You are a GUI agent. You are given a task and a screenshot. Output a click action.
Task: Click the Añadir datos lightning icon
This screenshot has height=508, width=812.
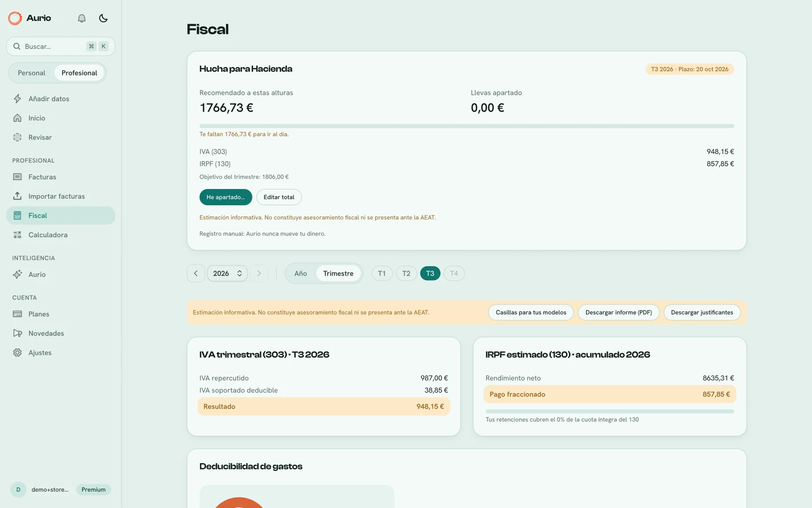[x=17, y=99]
